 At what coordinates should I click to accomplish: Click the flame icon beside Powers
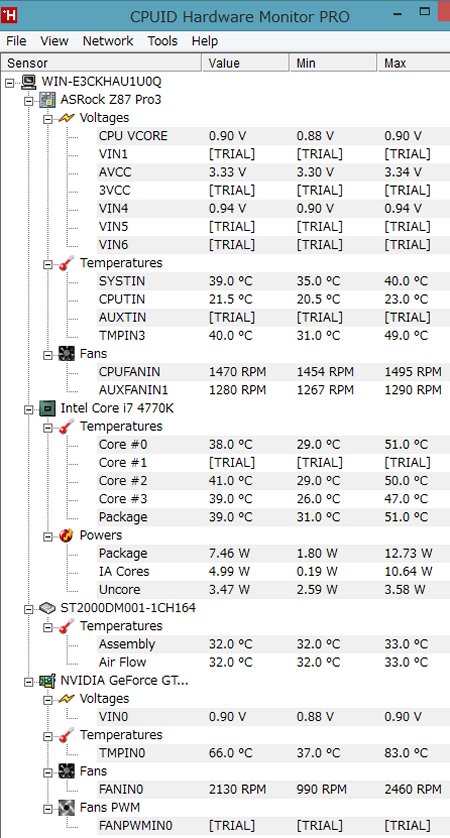(66, 535)
